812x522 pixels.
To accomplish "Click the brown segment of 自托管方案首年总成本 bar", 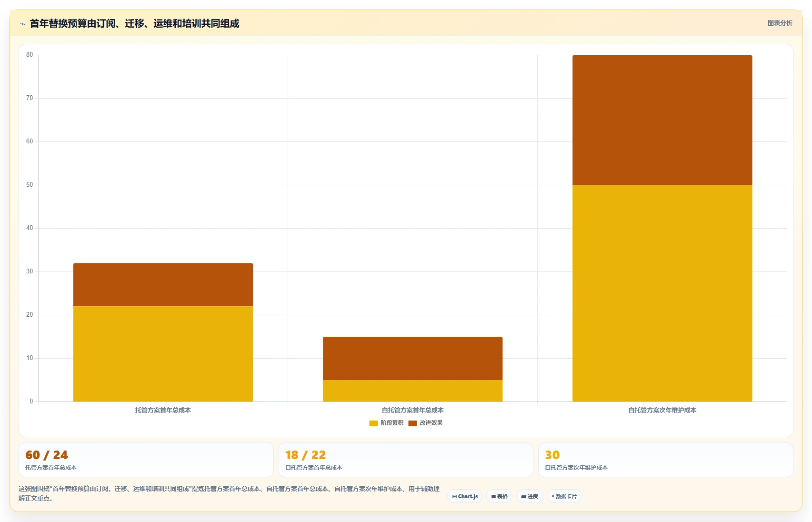I will 412,358.
